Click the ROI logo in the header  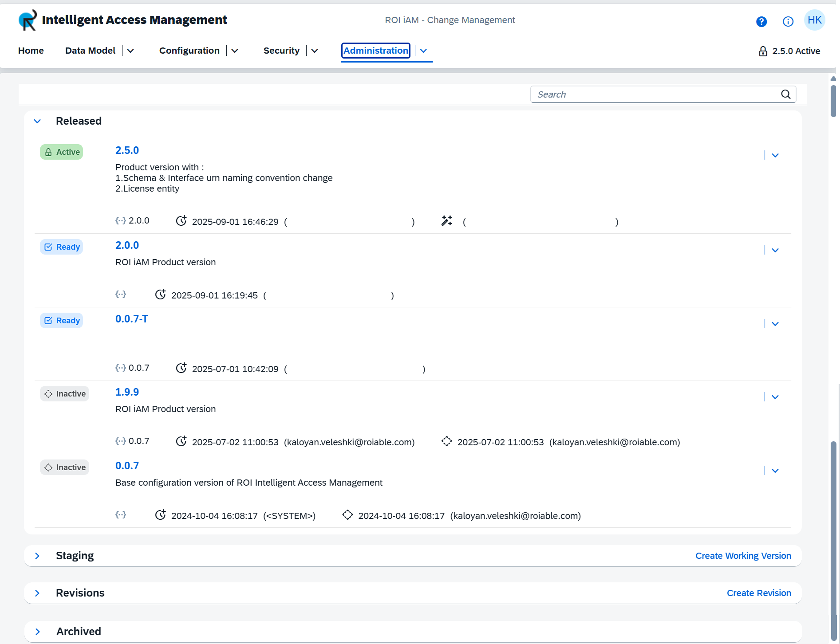[x=28, y=20]
